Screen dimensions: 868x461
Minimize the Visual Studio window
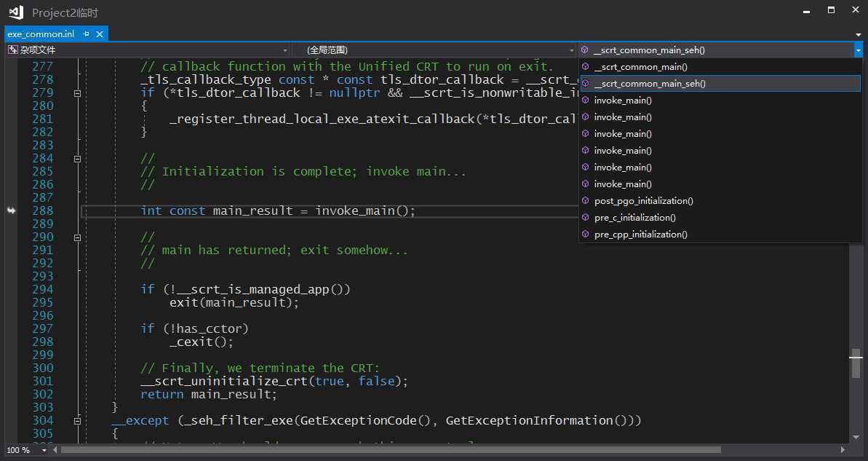tap(807, 10)
